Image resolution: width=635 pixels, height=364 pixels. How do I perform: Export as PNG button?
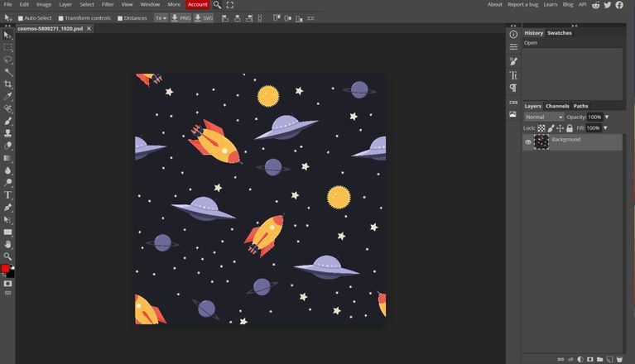pyautogui.click(x=180, y=17)
